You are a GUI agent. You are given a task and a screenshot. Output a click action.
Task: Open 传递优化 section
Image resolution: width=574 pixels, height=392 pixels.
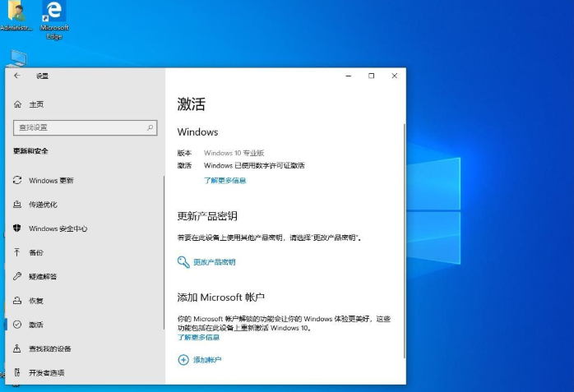(44, 205)
